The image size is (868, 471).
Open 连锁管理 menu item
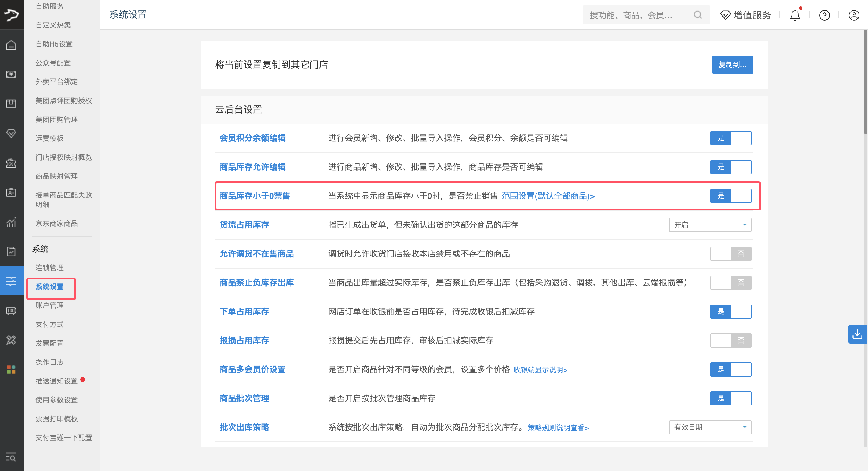click(50, 267)
